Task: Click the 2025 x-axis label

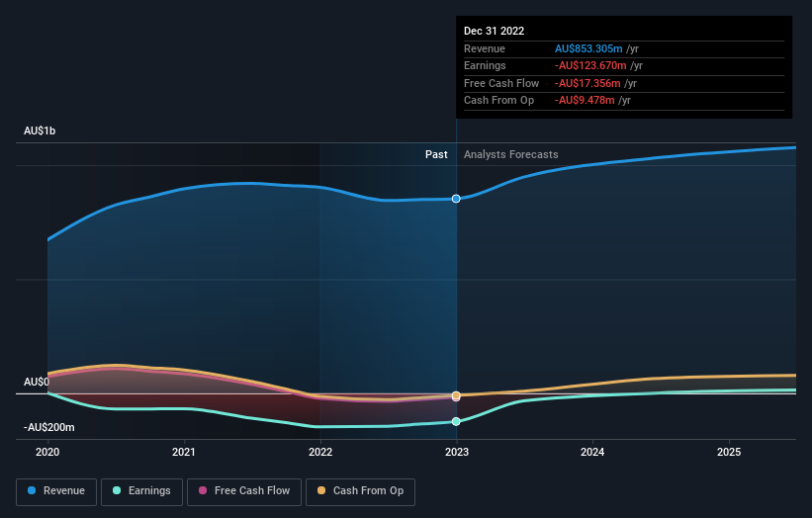Action: (x=729, y=453)
